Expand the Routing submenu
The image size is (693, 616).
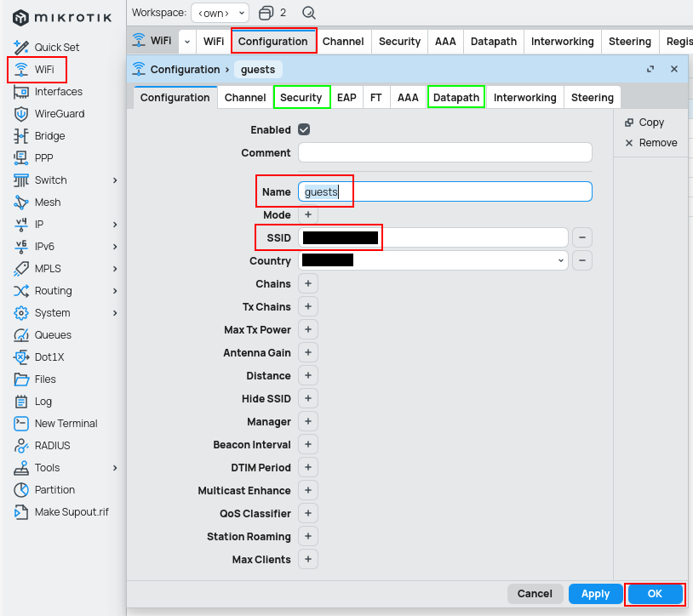(x=115, y=290)
